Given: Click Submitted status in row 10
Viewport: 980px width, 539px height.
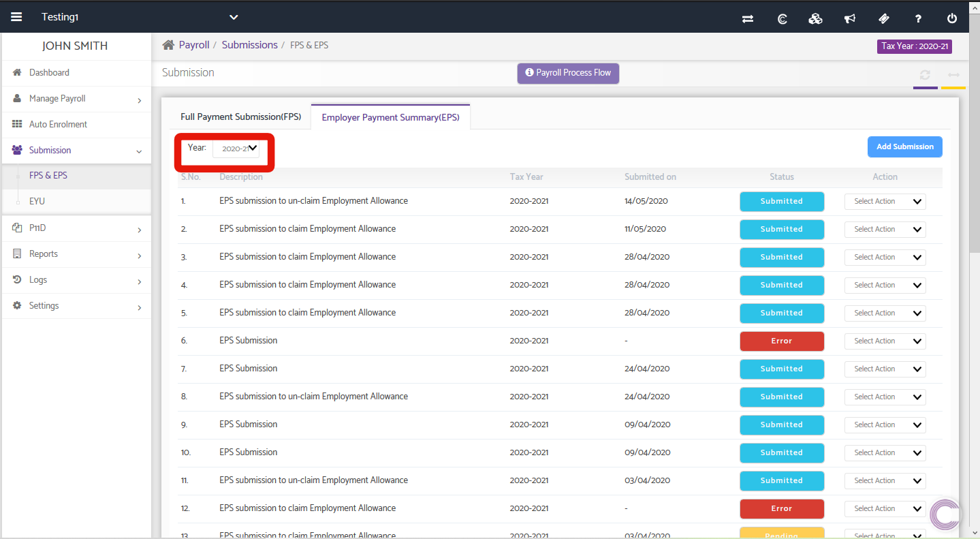Looking at the screenshot, I should coord(782,453).
